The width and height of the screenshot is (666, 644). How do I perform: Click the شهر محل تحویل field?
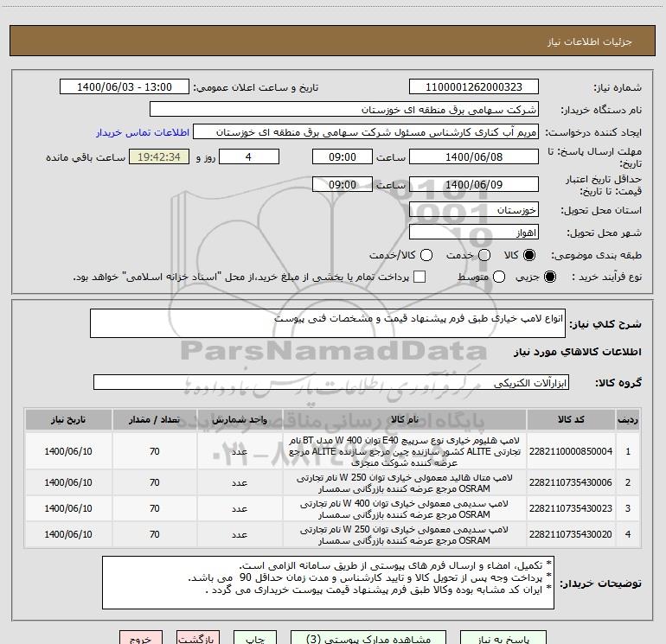[x=473, y=233]
